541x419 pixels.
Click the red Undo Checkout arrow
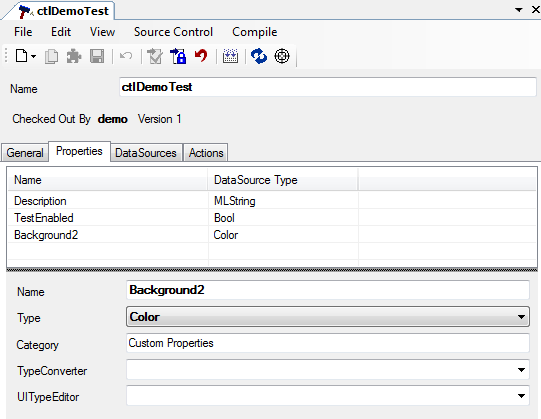click(201, 56)
